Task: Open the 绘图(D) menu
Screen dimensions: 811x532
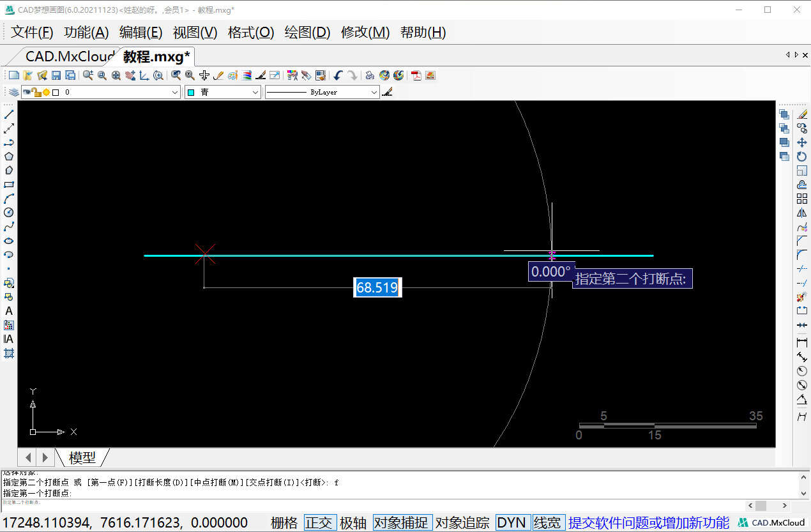Action: coord(307,33)
